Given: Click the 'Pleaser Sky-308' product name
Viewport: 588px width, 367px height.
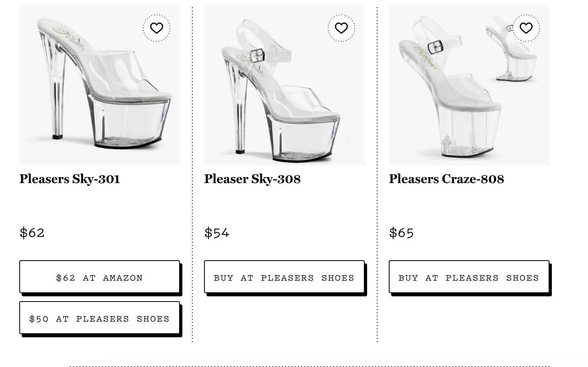Looking at the screenshot, I should 253,179.
